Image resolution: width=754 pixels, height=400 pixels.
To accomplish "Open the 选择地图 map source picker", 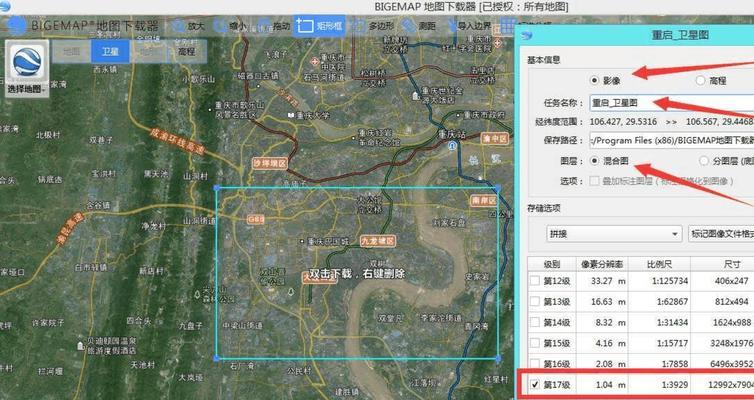I will click(x=27, y=69).
